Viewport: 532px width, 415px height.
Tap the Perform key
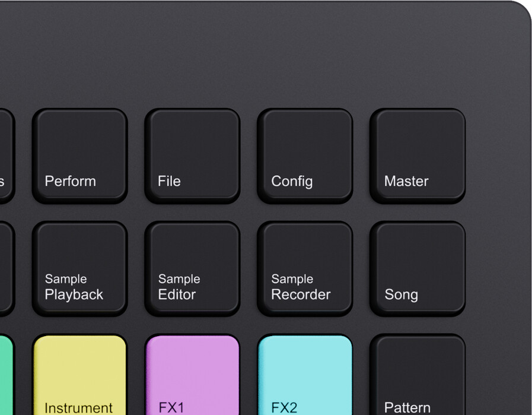pyautogui.click(x=79, y=156)
